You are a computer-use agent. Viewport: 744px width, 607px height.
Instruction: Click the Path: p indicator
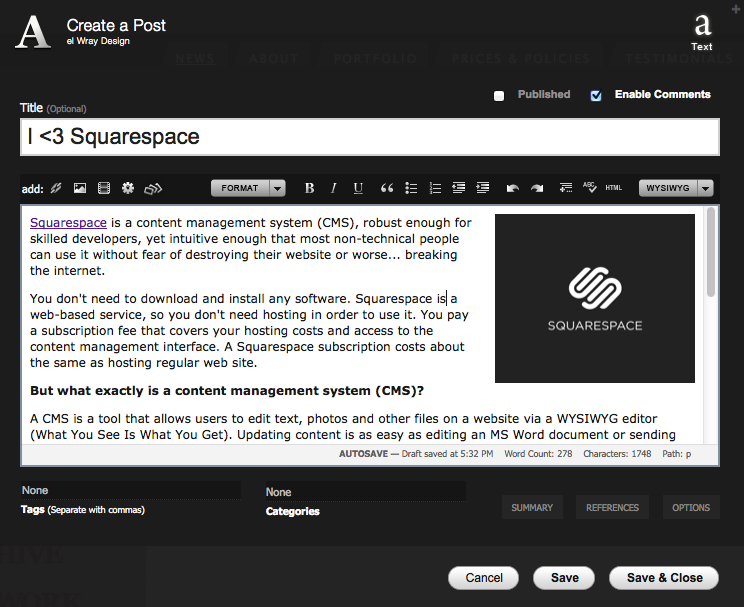pyautogui.click(x=677, y=454)
